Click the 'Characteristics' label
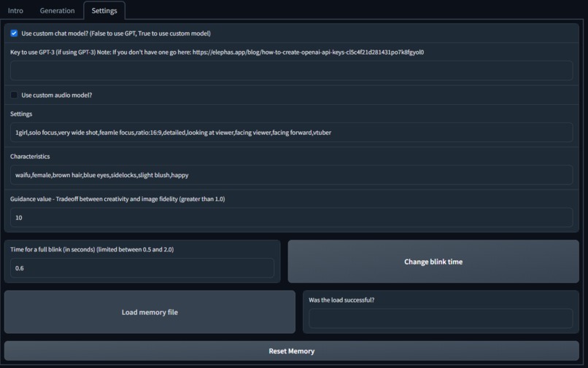Image resolution: width=588 pixels, height=368 pixels. point(30,156)
